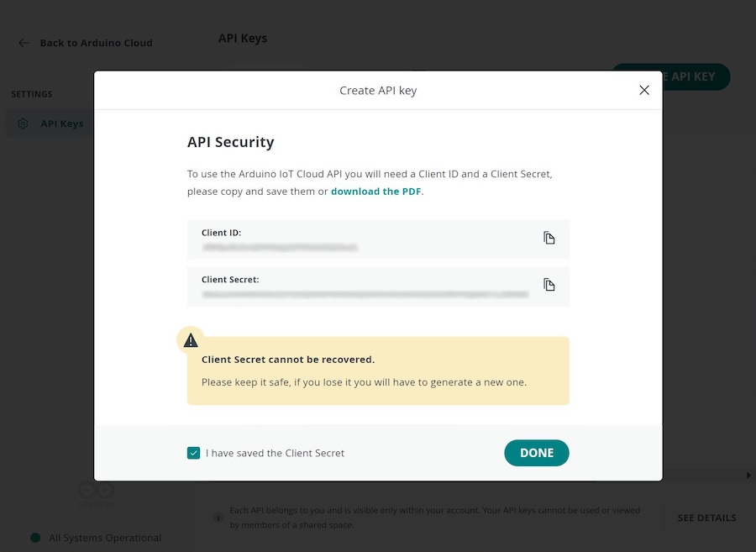This screenshot has height=552, width=756.
Task: Click the copy icon beside Client ID
Action: click(x=549, y=238)
